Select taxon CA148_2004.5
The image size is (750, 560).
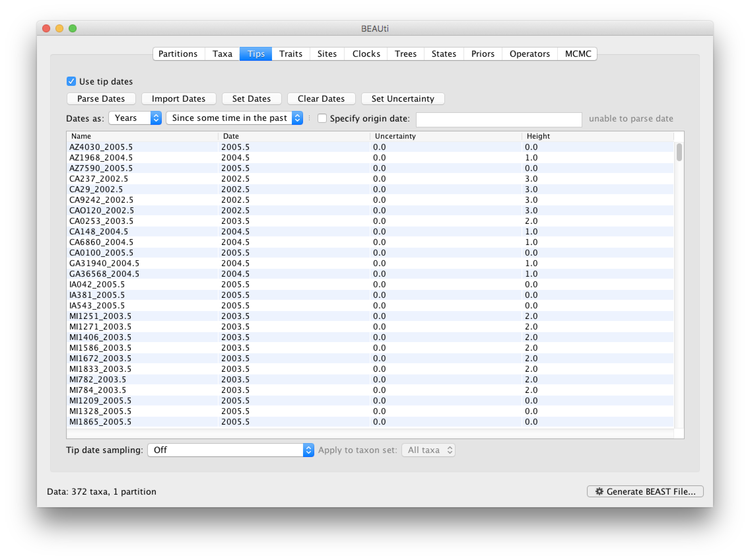99,231
